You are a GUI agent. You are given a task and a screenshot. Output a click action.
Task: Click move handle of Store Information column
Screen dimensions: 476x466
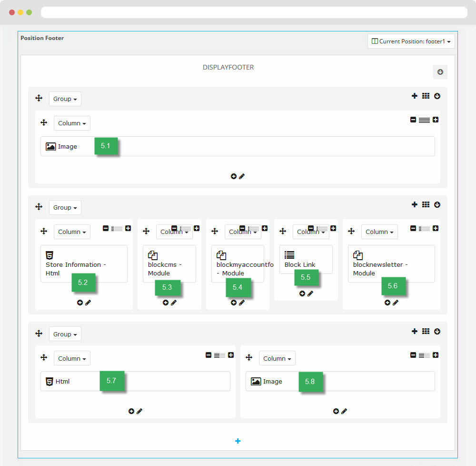(44, 231)
